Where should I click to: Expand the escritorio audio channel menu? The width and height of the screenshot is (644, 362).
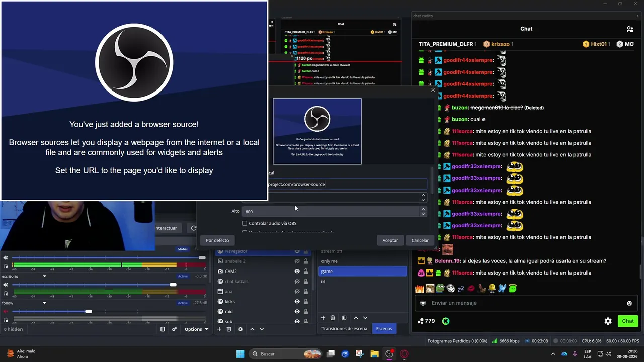[44, 276]
